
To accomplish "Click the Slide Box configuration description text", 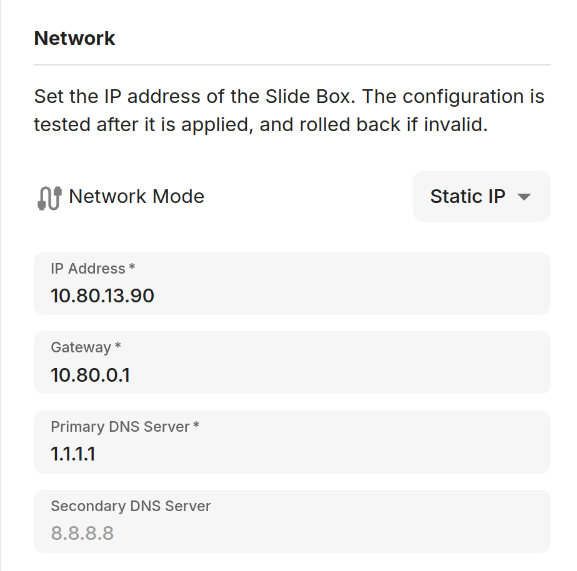I will point(289,110).
